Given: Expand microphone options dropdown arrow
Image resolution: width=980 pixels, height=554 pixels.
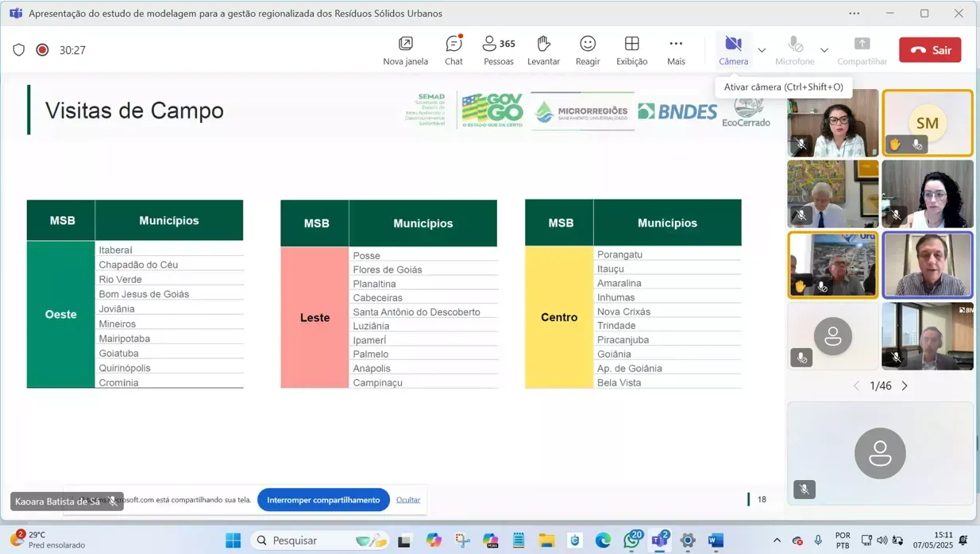Looking at the screenshot, I should [x=824, y=50].
